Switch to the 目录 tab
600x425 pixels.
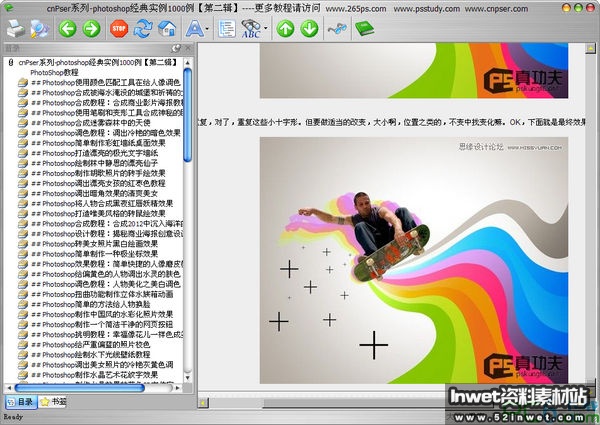[x=21, y=402]
